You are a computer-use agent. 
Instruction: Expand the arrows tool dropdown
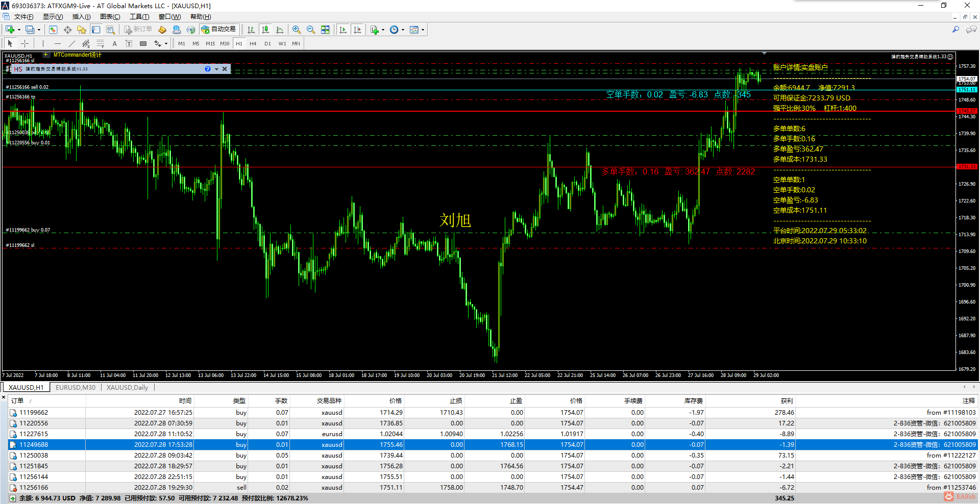pos(166,43)
